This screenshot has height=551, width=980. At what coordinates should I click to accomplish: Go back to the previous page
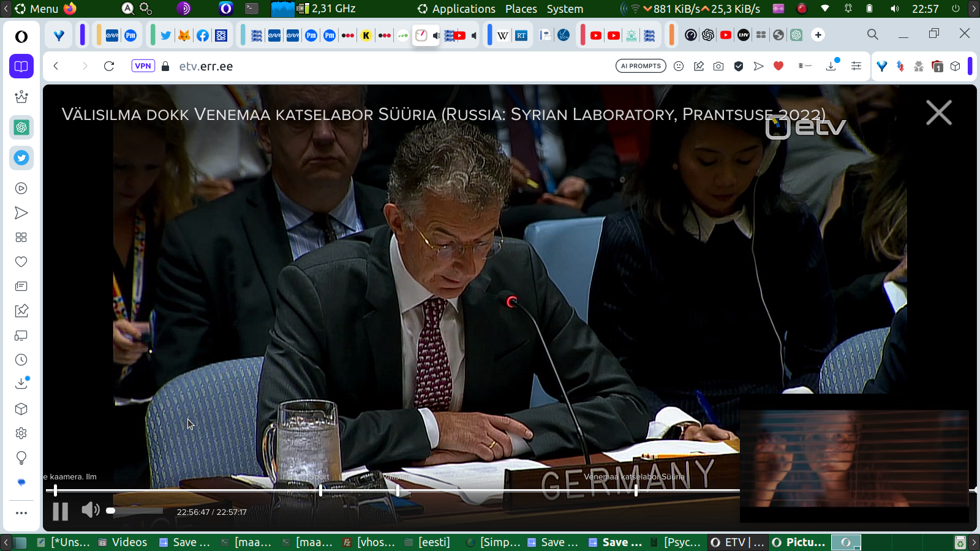click(x=56, y=66)
